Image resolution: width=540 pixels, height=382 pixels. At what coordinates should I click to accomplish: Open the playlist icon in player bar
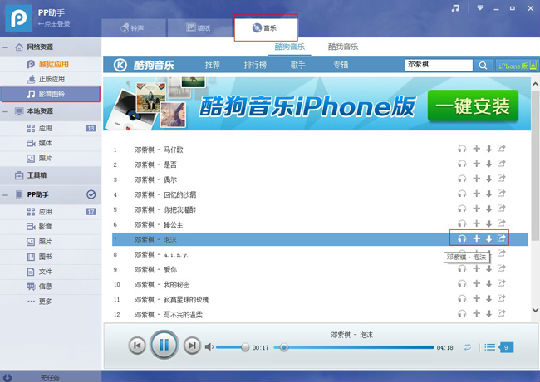(x=489, y=347)
